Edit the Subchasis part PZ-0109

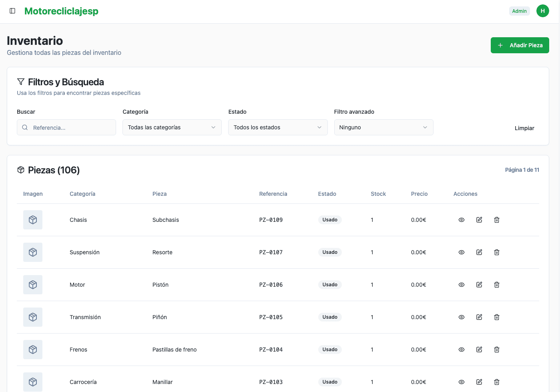pos(479,220)
